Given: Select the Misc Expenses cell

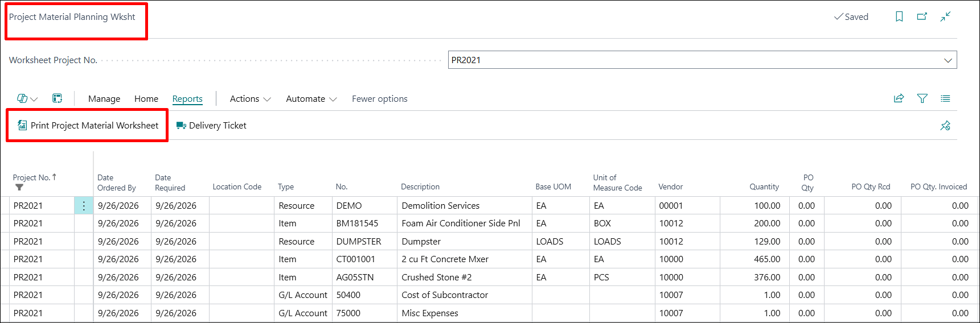Looking at the screenshot, I should tap(465, 313).
